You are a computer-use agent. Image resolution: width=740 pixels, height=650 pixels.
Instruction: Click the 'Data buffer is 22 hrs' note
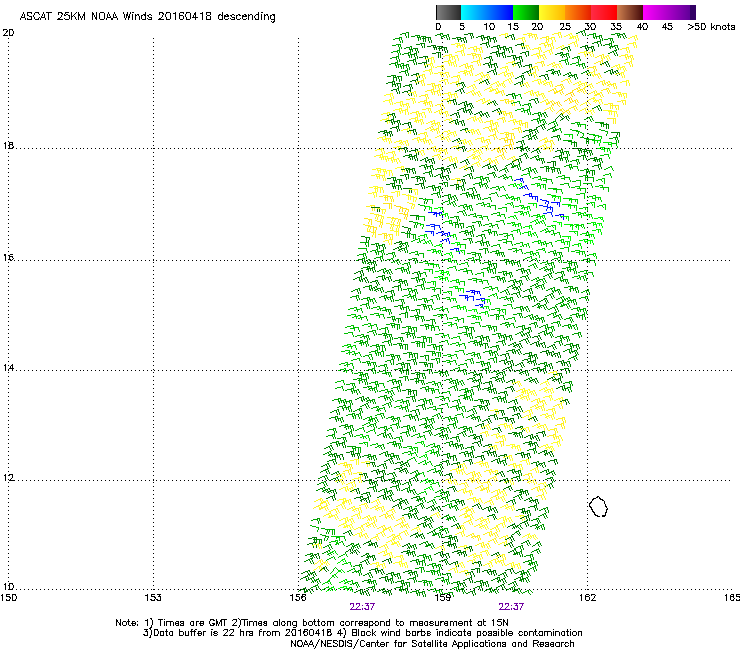[362, 633]
